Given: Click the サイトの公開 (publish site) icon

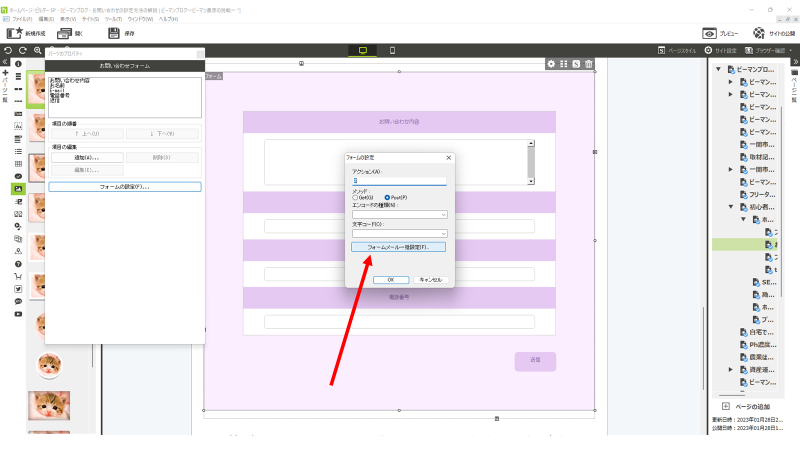Looking at the screenshot, I should click(759, 33).
